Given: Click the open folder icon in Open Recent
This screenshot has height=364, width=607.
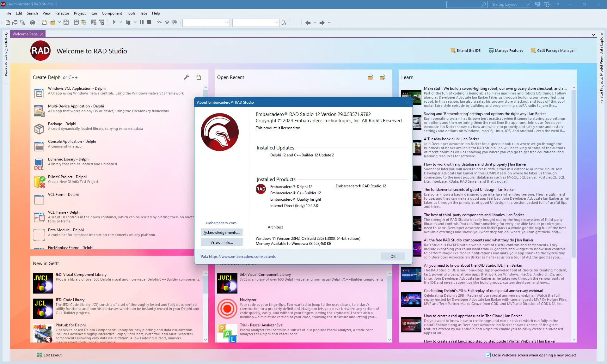Looking at the screenshot, I should point(371,77).
